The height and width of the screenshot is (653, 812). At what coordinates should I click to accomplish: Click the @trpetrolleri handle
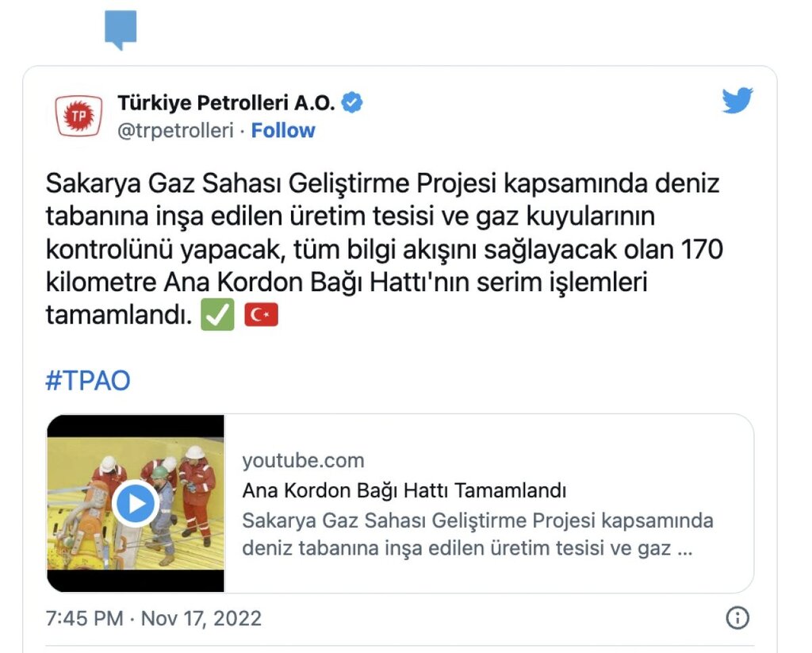(x=175, y=131)
